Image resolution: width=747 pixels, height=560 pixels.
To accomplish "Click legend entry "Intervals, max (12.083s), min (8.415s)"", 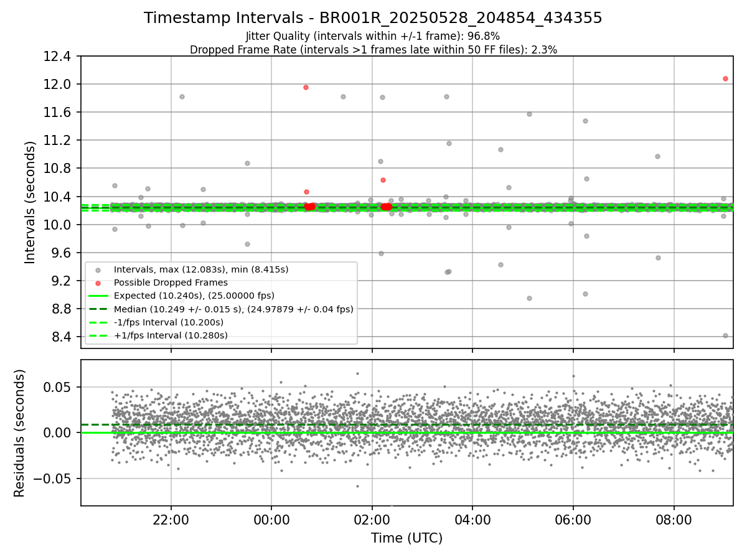I will (x=201, y=269).
